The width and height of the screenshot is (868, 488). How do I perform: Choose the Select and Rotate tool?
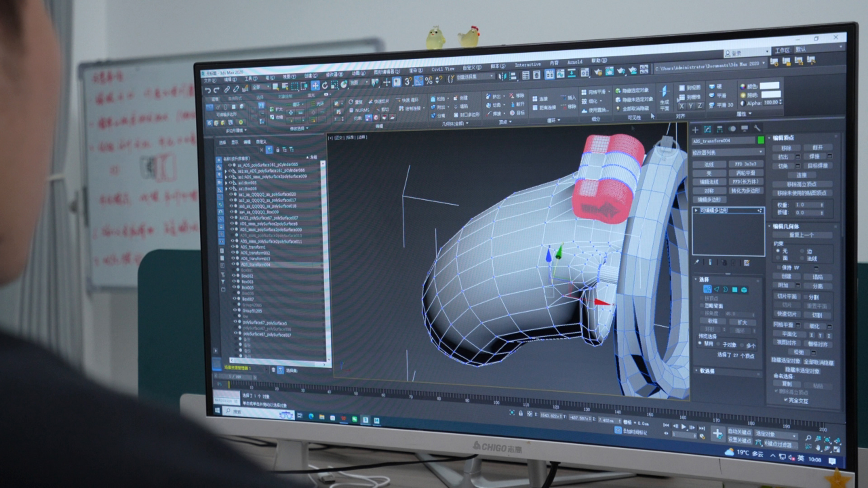tap(325, 85)
